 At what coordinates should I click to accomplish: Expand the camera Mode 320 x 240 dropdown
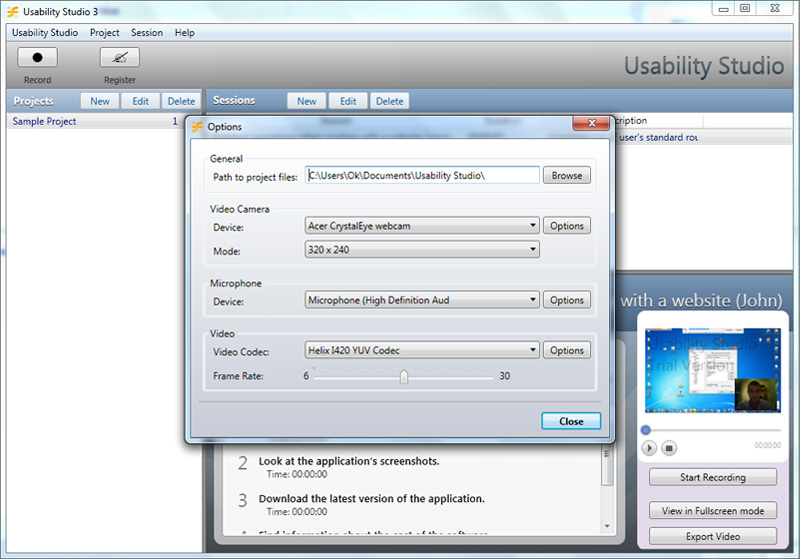pyautogui.click(x=422, y=250)
